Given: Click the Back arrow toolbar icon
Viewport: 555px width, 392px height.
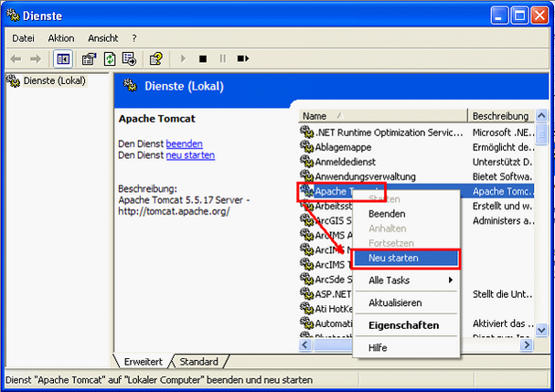Looking at the screenshot, I should click(16, 58).
